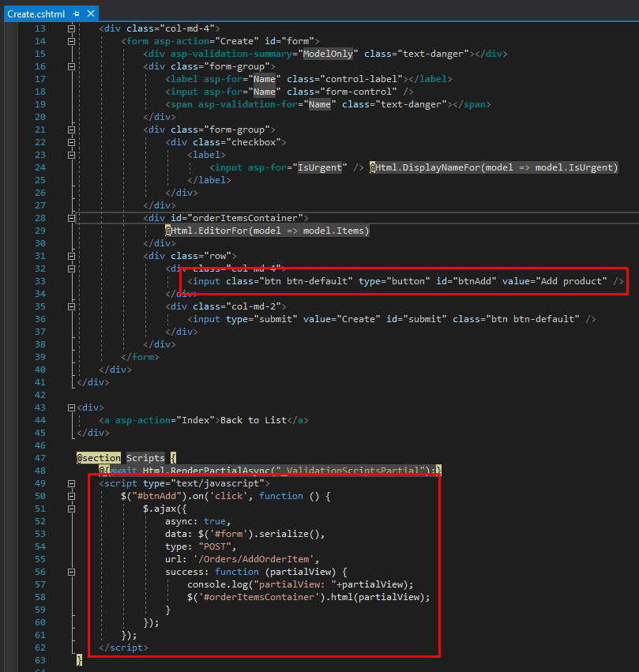Collapse the success function on line 56
Screen dimensions: 639x672
72,572
